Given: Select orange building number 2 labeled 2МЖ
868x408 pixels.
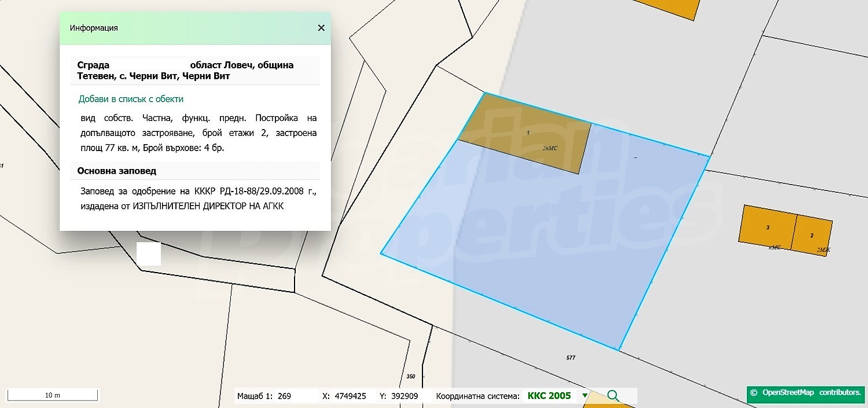Looking at the screenshot, I should pos(812,236).
